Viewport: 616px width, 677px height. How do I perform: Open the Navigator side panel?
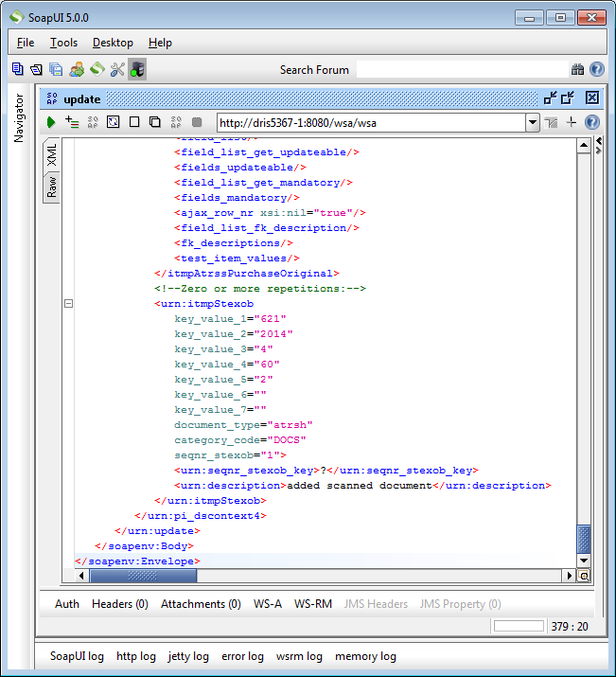[19, 117]
